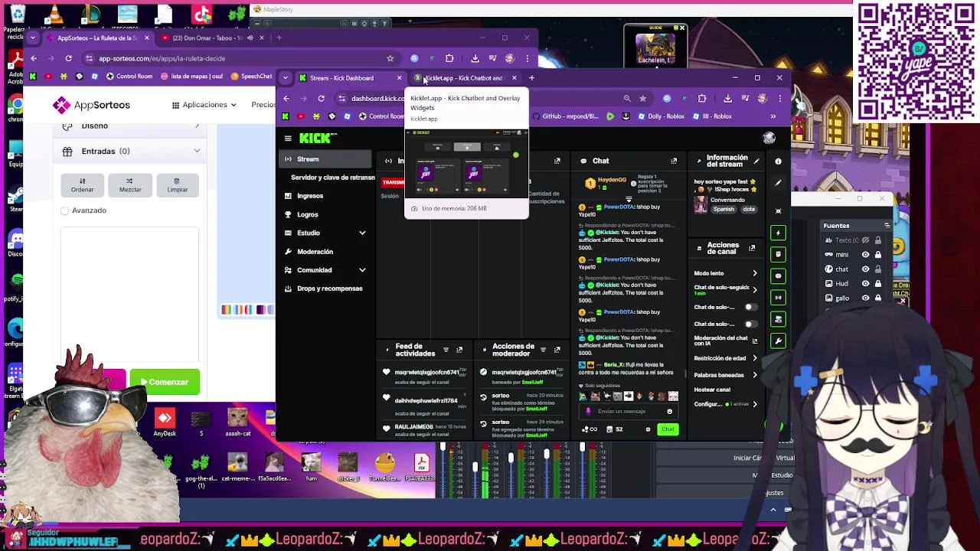Switch to AppSorteos La Ruleta tab

point(97,38)
